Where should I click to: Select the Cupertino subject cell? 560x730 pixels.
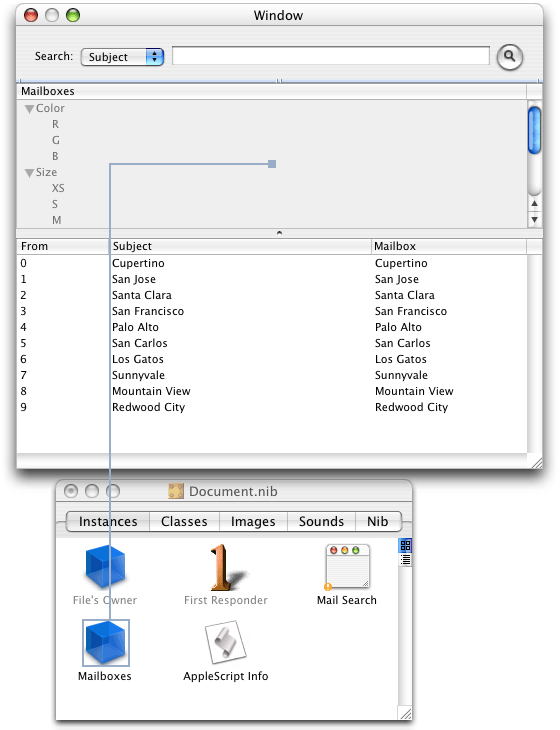138,264
